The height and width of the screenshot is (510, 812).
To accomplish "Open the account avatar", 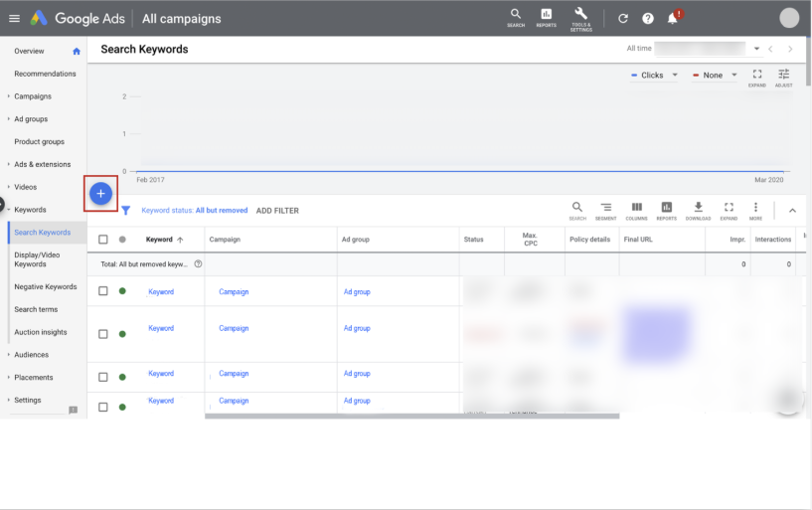I will (789, 18).
